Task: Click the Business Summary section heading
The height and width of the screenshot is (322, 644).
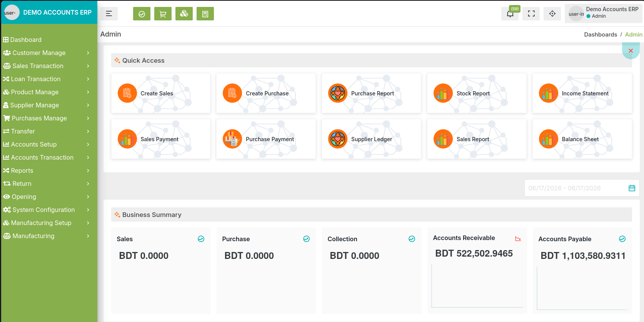Action: coord(152,215)
